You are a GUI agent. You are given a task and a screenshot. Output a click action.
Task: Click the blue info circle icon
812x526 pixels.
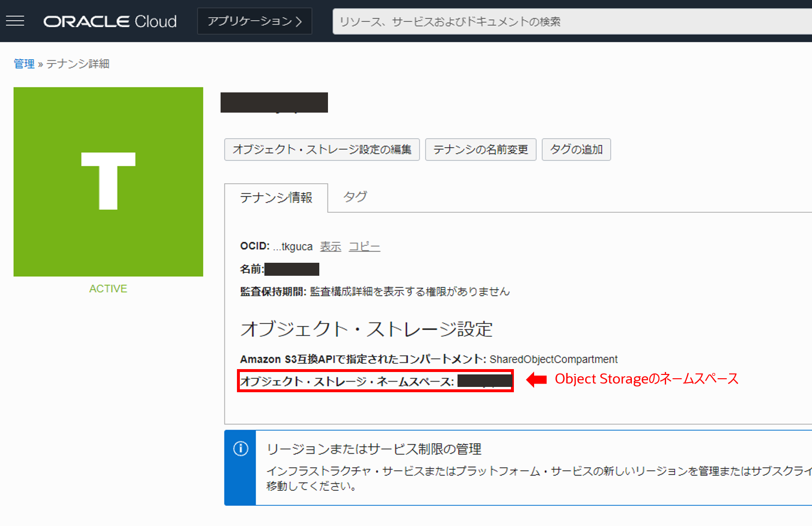pos(241,449)
